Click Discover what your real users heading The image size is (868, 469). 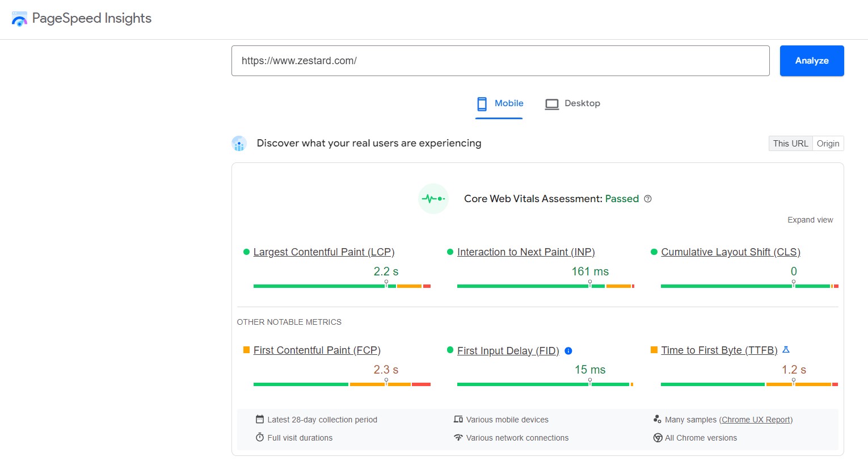click(x=369, y=143)
